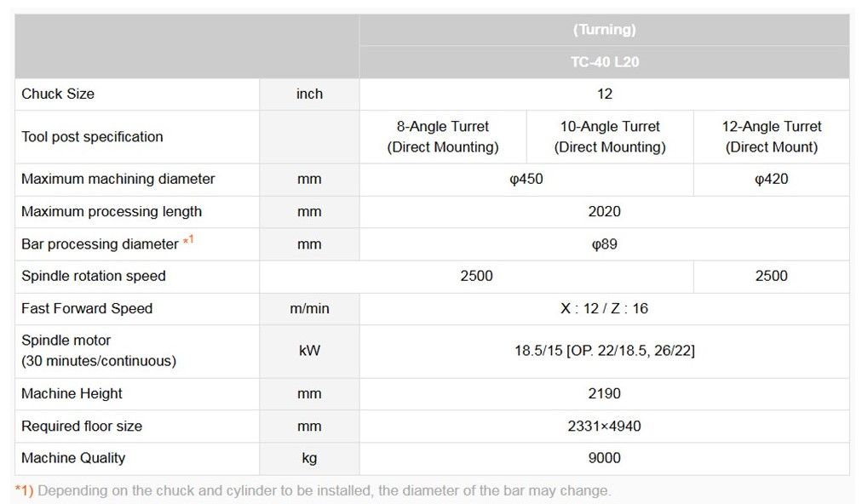This screenshot has width=862, height=504.
Task: Select the Spindle motor row label
Action: coord(98,350)
